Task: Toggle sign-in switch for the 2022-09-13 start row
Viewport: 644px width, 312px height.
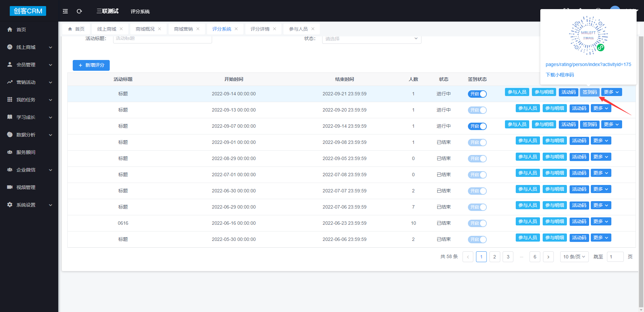Action: (477, 110)
